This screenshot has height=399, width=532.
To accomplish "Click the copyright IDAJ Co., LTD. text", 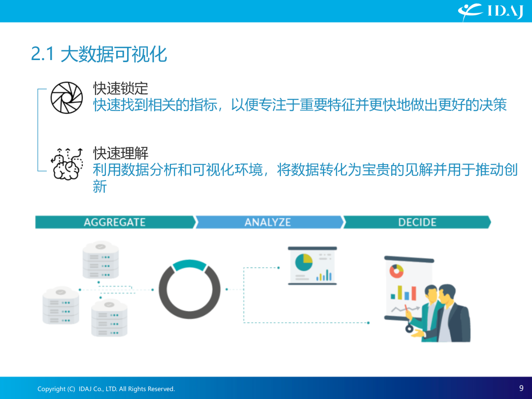I will pos(106,389).
